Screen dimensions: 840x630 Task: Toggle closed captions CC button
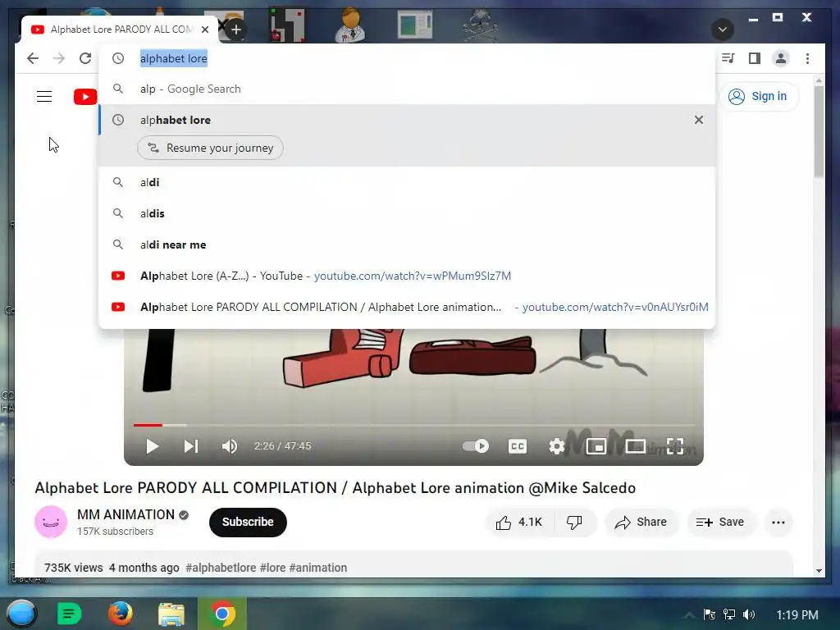tap(518, 446)
